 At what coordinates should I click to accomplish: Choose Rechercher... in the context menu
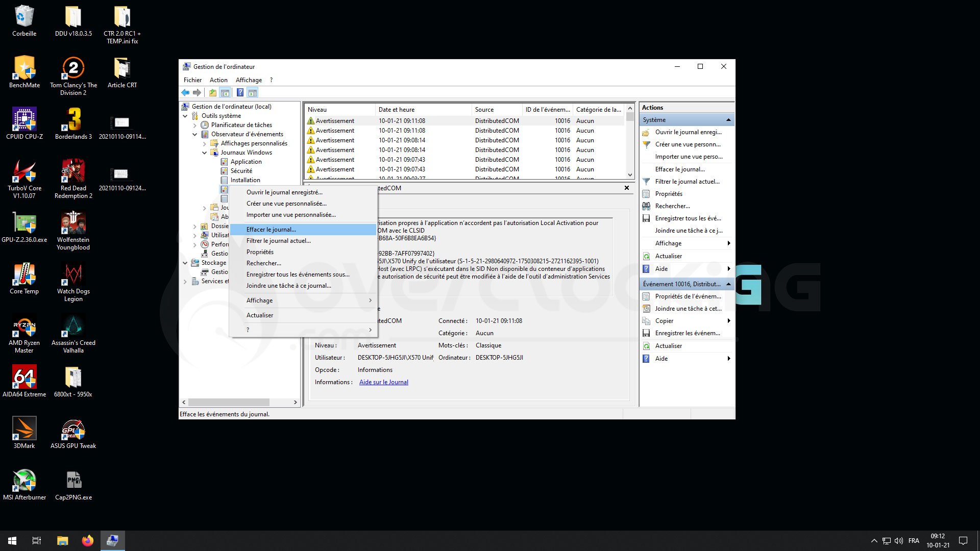pos(303,263)
